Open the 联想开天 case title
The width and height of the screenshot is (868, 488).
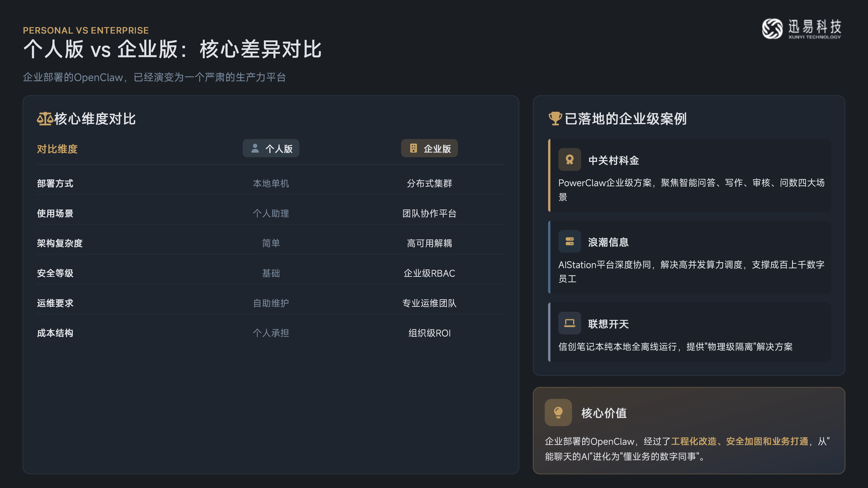(608, 324)
